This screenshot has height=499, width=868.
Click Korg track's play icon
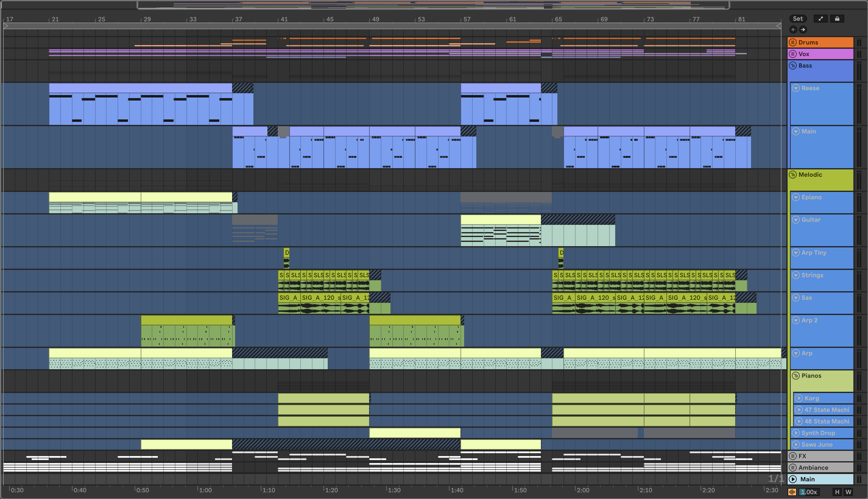(799, 398)
